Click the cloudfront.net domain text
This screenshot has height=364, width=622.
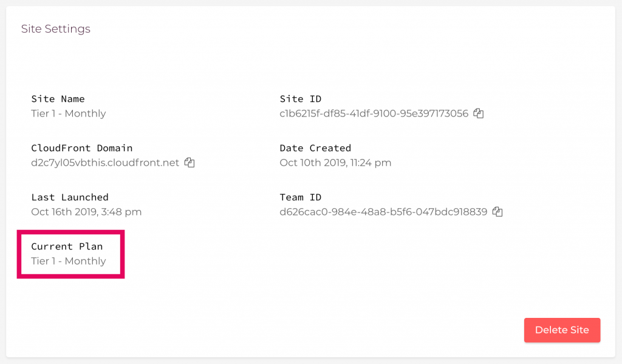click(105, 163)
